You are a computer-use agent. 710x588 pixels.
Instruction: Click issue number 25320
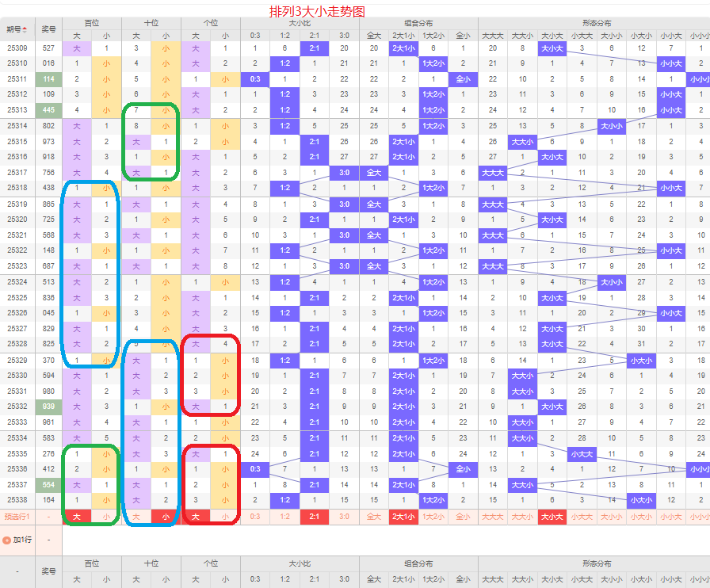click(x=17, y=220)
